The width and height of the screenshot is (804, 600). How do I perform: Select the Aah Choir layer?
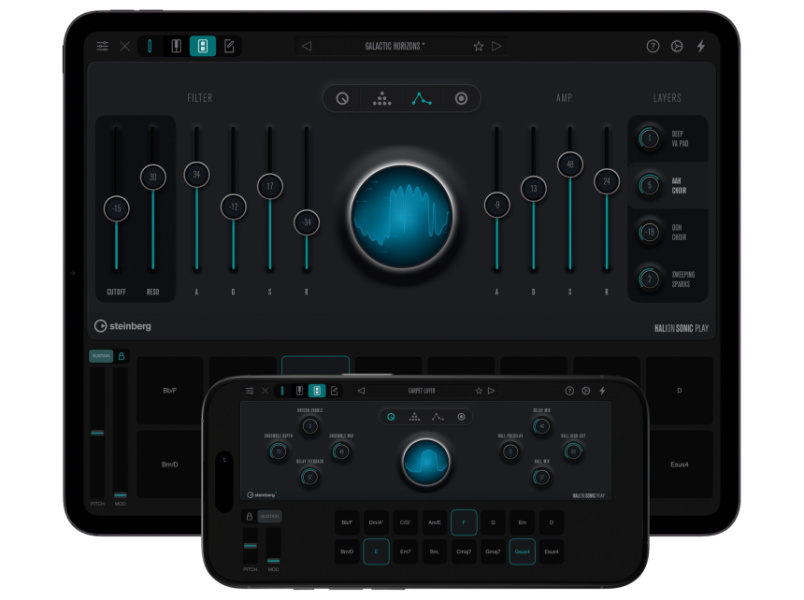668,186
